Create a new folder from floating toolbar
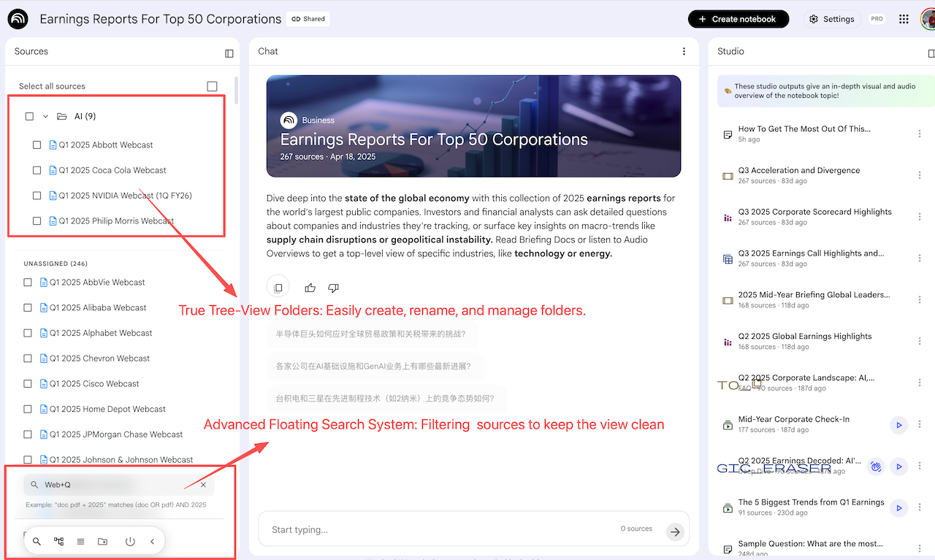 pos(102,541)
